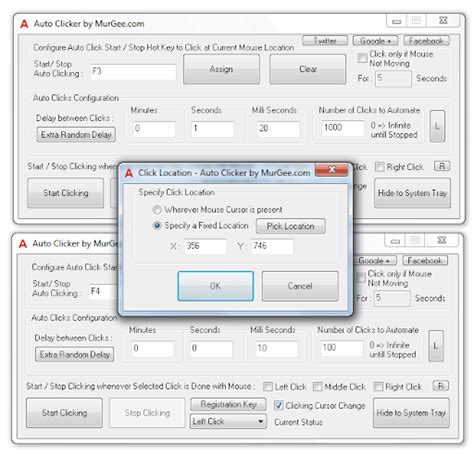Minimize the top Auto Clicker window
Viewport: 474px width, 454px height.
(397, 21)
